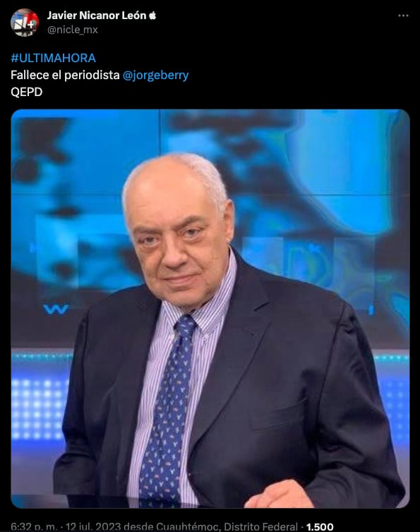
Task: Expand the attached studio photo
Action: click(210, 309)
